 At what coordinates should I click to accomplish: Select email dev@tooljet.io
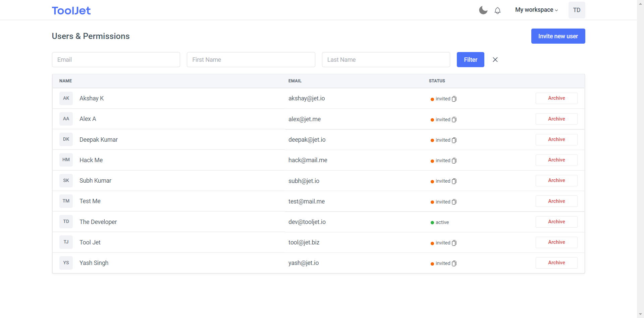pos(307,222)
